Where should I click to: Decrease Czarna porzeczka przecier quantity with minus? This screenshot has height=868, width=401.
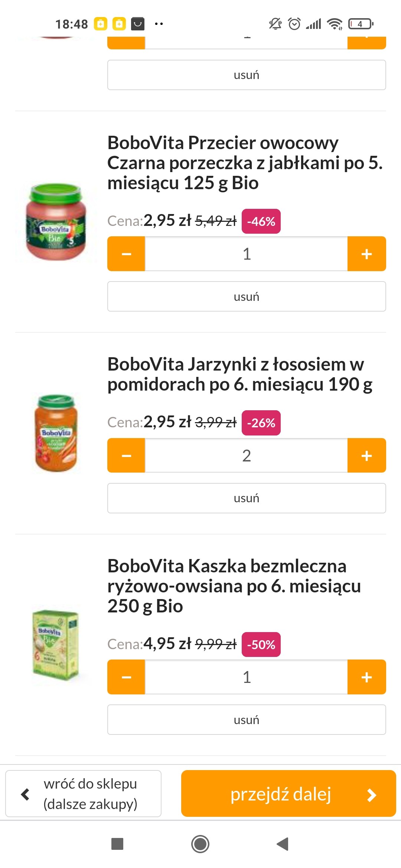tap(126, 254)
